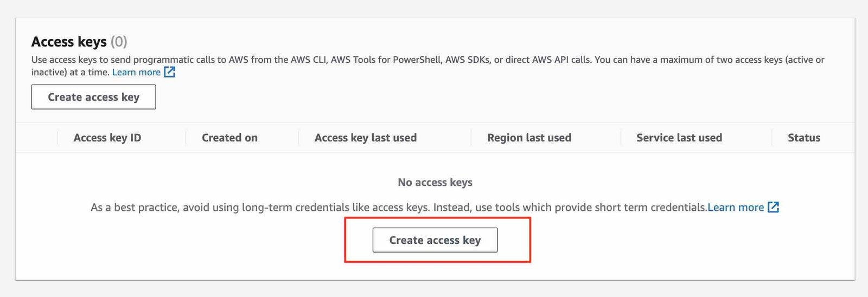Click the (0) access key count

point(119,42)
